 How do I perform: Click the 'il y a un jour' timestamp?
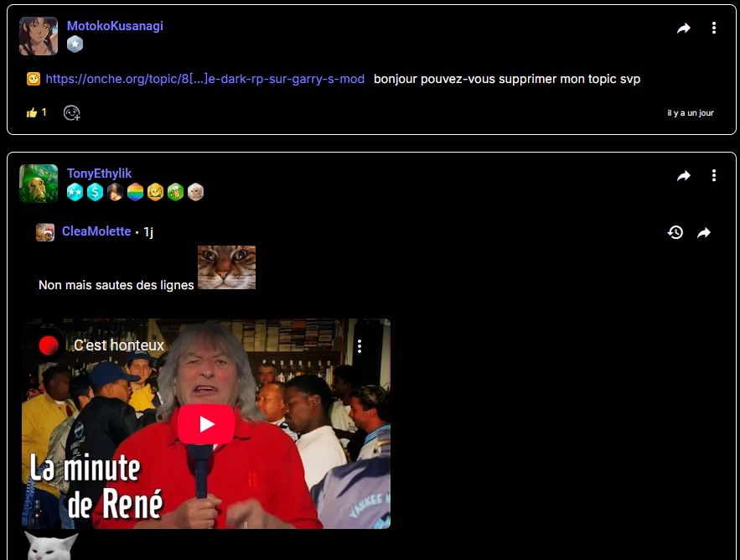pos(690,113)
